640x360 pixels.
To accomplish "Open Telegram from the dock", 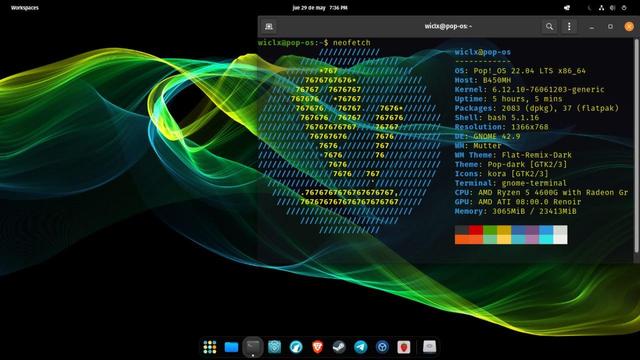I will (x=361, y=347).
